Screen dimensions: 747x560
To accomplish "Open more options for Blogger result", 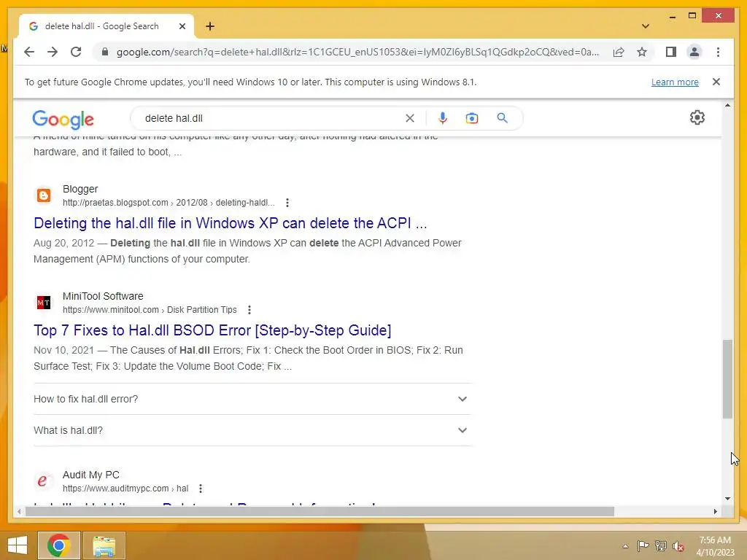I will tap(287, 203).
